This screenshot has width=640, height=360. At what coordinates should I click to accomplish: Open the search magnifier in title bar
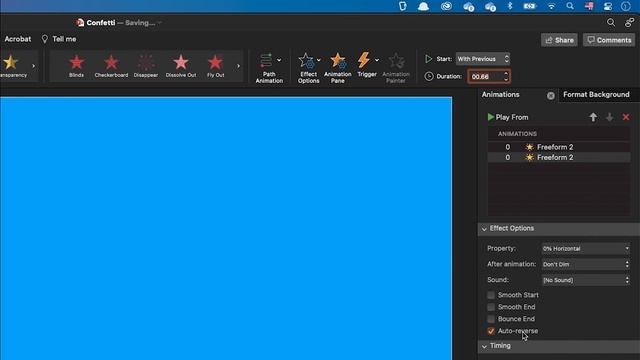[611, 23]
